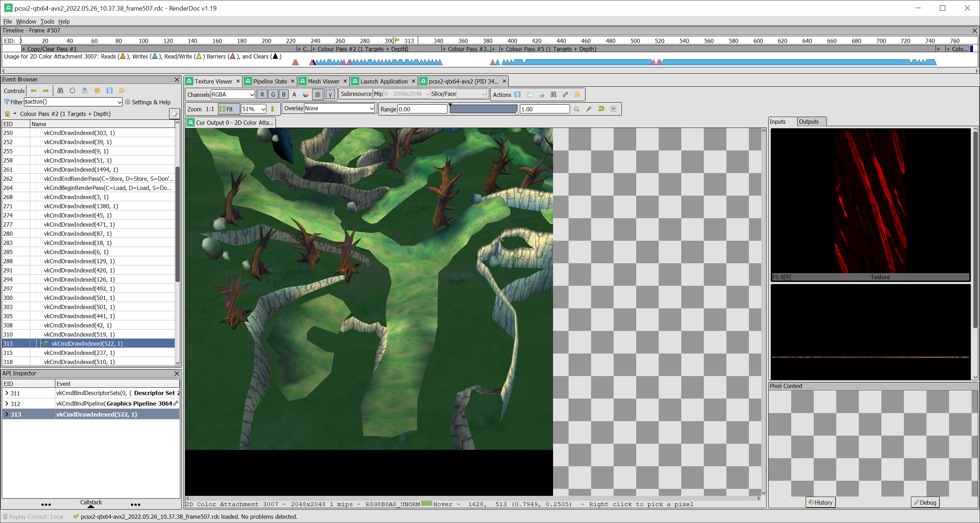980x523 pixels.
Task: Open the Window menu
Action: coord(26,21)
